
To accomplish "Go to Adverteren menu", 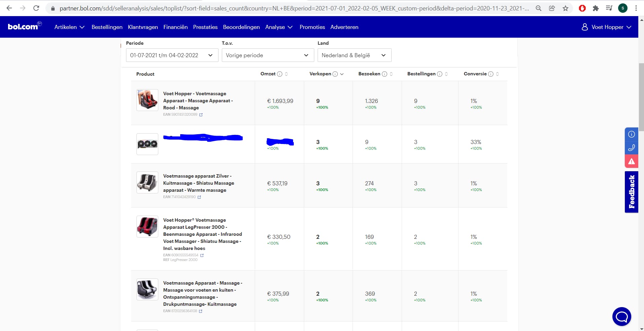I will pyautogui.click(x=344, y=27).
